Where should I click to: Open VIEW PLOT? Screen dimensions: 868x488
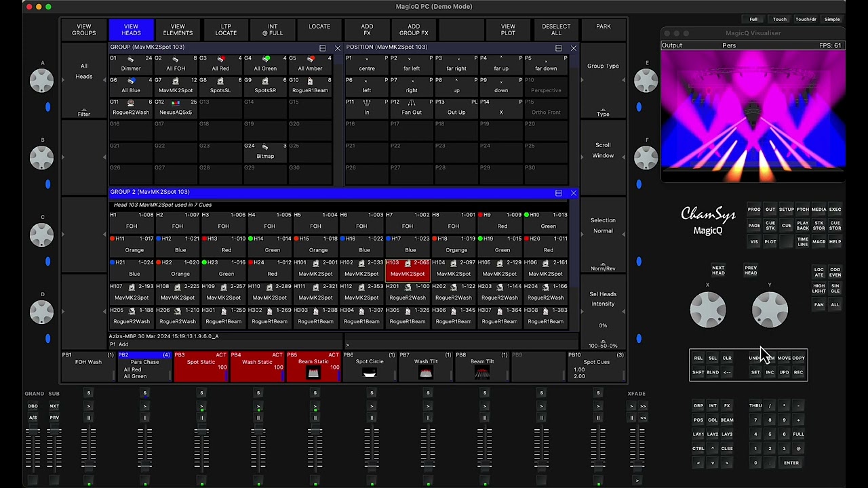click(508, 30)
